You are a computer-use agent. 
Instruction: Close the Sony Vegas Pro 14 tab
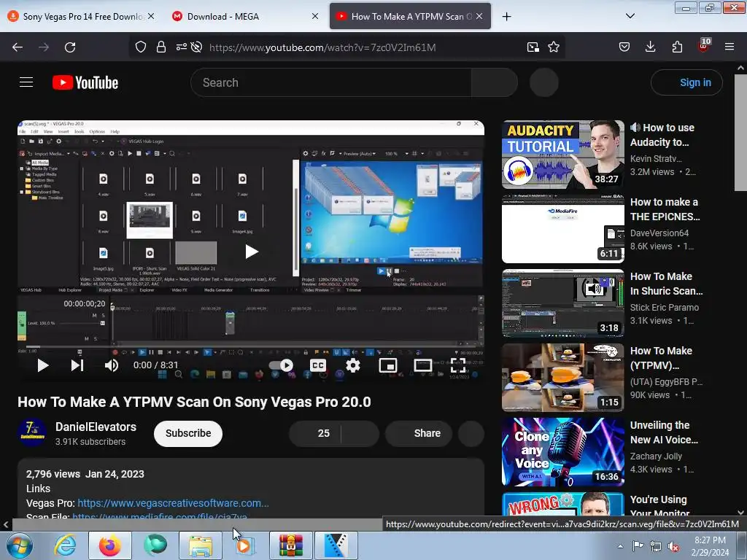(151, 16)
